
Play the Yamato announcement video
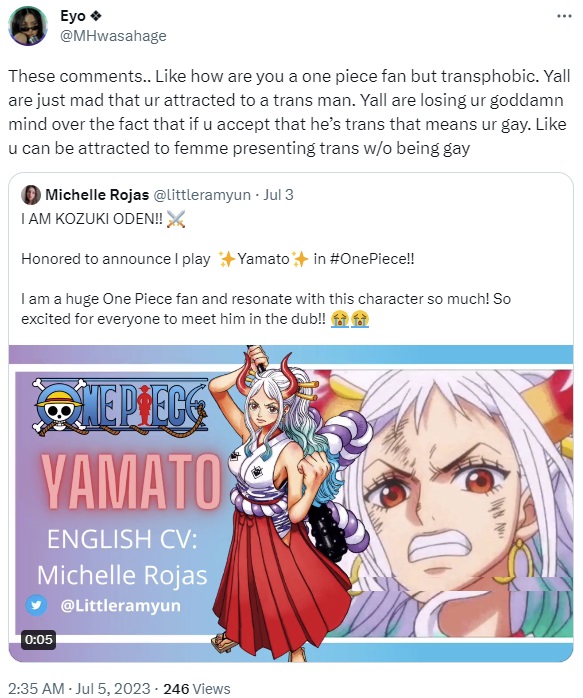(291, 503)
